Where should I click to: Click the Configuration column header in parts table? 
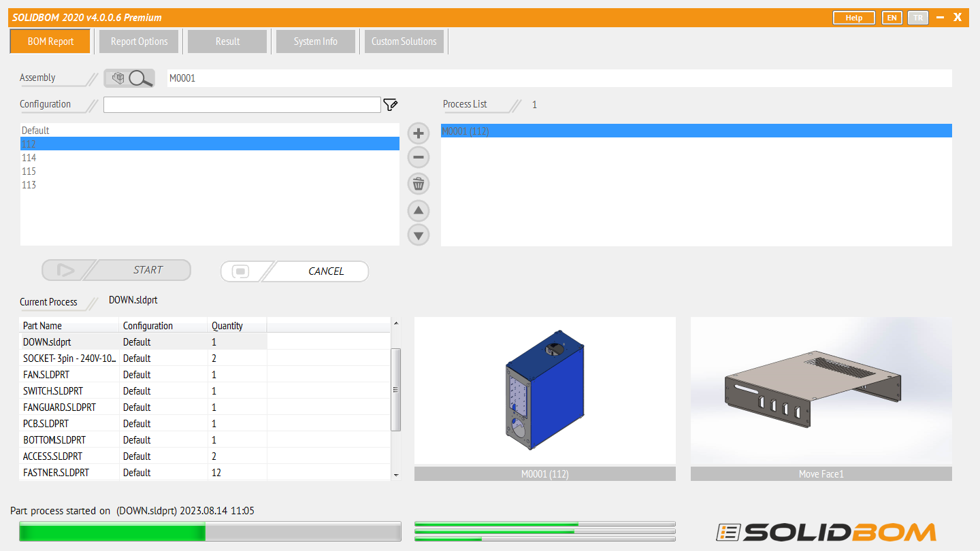163,326
